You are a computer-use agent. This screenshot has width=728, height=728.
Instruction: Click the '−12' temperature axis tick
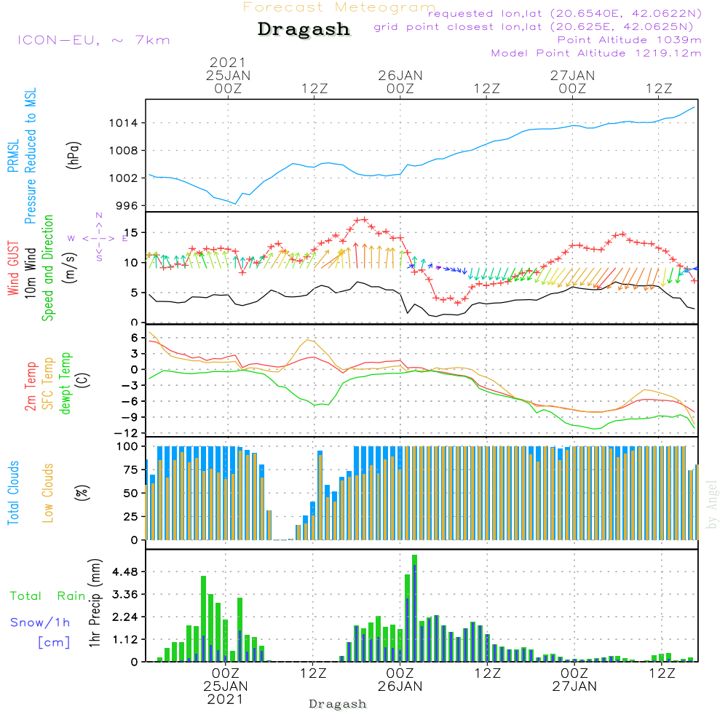click(126, 433)
